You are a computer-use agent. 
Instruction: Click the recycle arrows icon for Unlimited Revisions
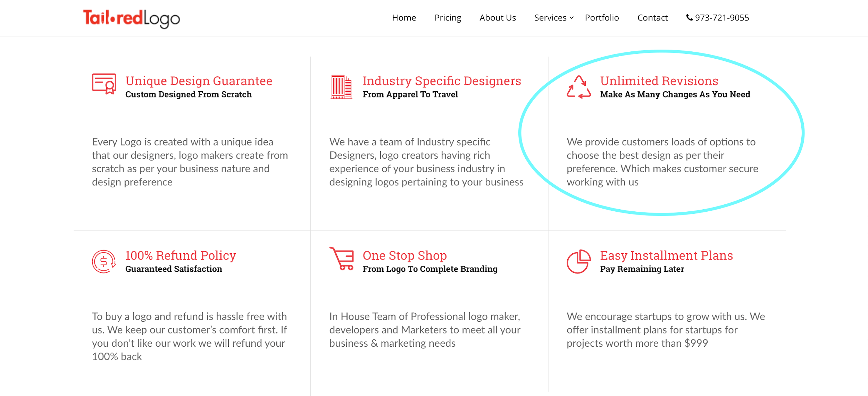579,87
